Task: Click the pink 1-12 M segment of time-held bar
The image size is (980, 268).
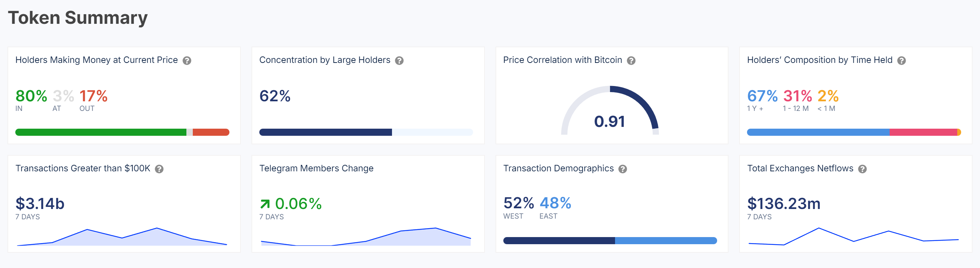Action: click(923, 132)
